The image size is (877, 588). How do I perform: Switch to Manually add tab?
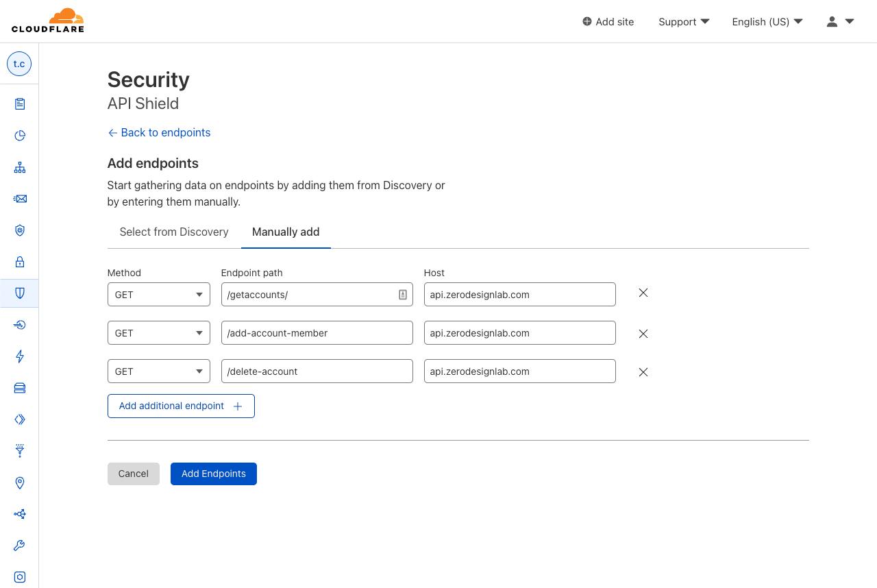(286, 232)
